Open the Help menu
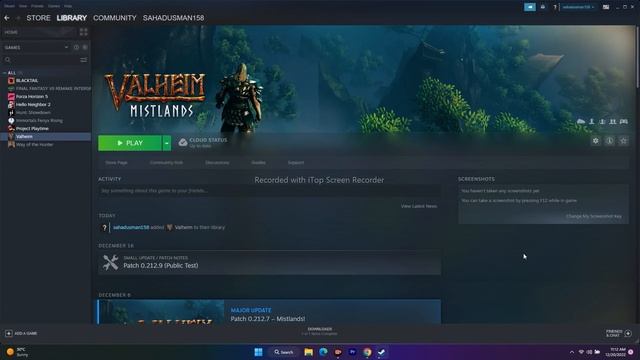The height and width of the screenshot is (360, 640). click(68, 6)
